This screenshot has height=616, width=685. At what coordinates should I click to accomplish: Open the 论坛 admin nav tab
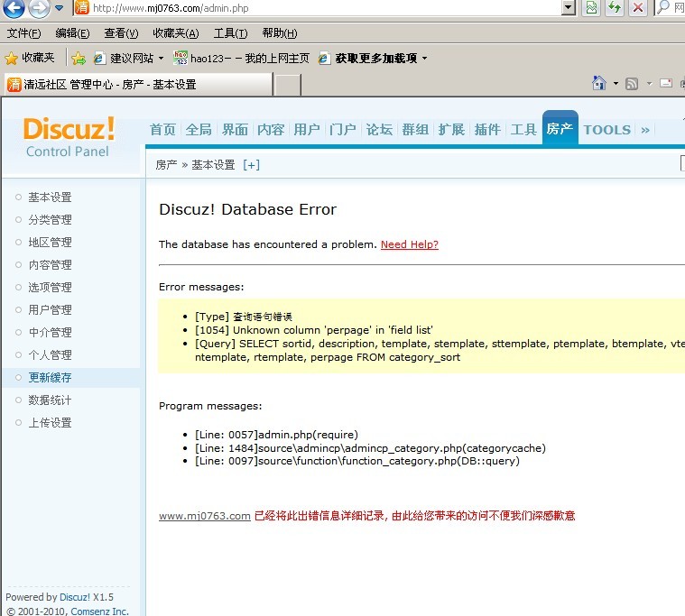[379, 129]
